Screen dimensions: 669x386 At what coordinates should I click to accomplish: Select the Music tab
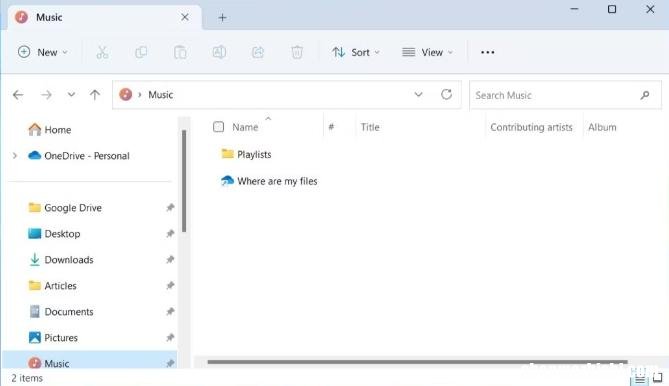105,17
